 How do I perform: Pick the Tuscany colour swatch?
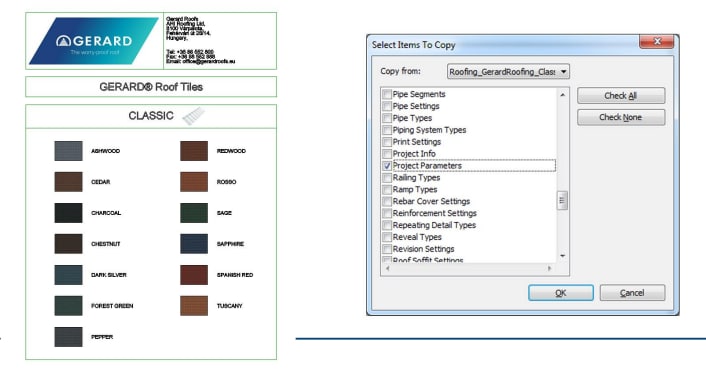tap(194, 306)
